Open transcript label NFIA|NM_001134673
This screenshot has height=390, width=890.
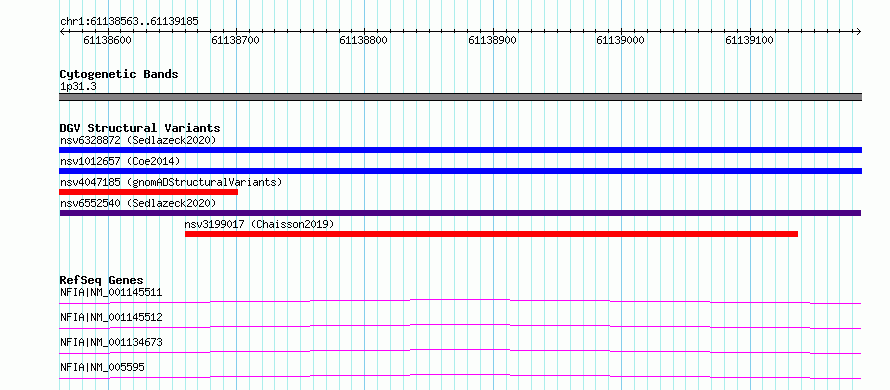point(111,342)
